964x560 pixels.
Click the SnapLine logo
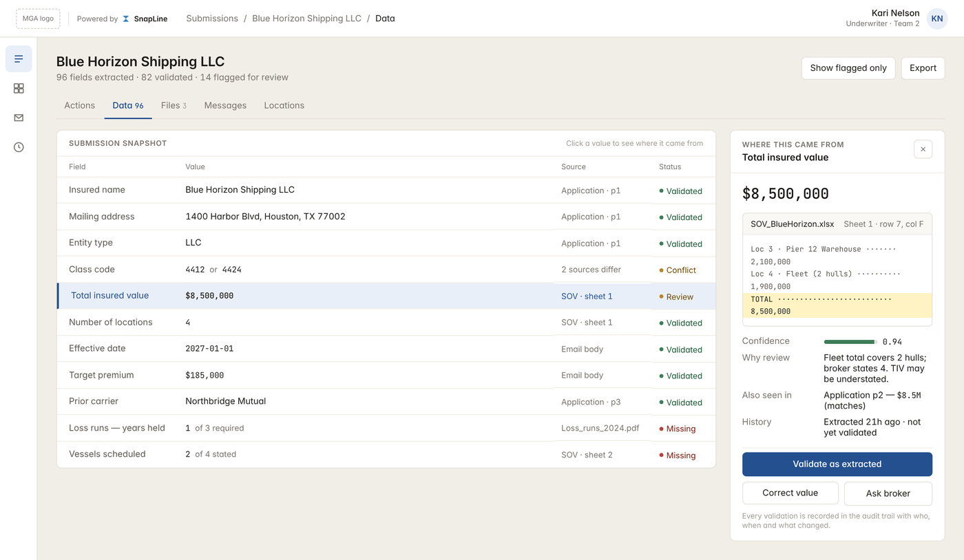(x=145, y=19)
